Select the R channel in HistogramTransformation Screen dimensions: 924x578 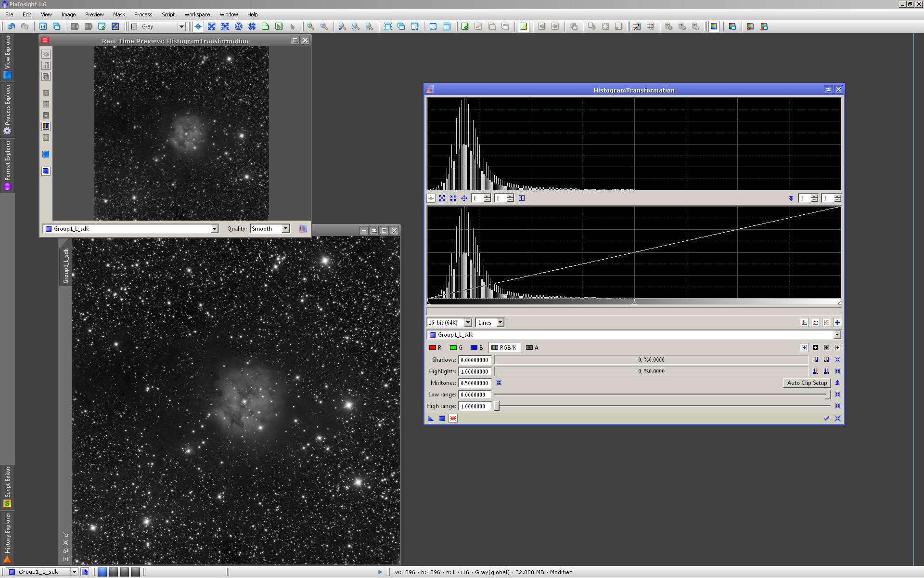[435, 348]
